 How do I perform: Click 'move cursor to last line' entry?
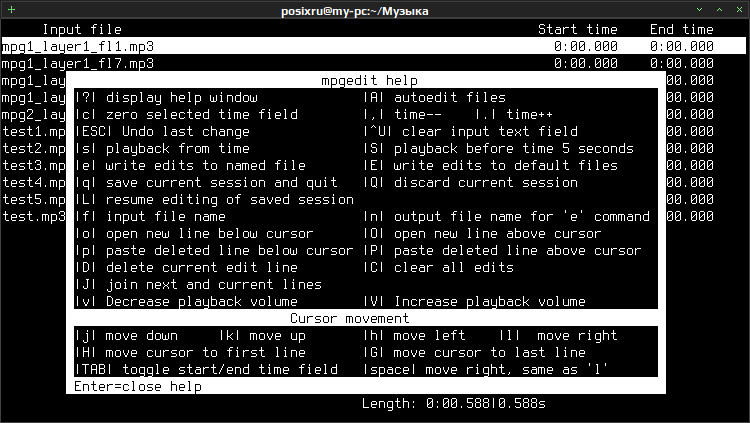[x=474, y=352]
